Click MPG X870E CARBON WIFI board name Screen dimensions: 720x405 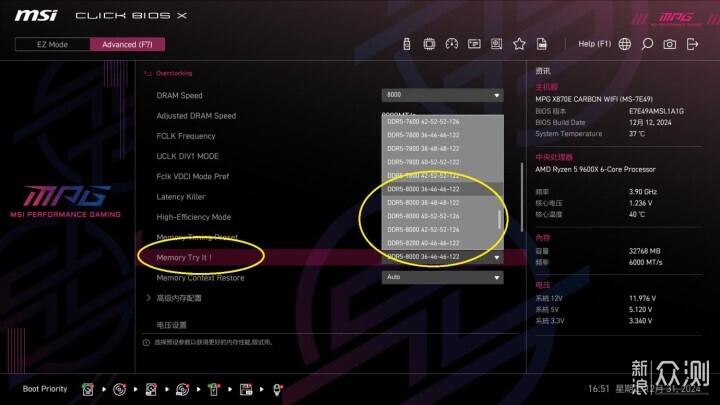[x=594, y=99]
